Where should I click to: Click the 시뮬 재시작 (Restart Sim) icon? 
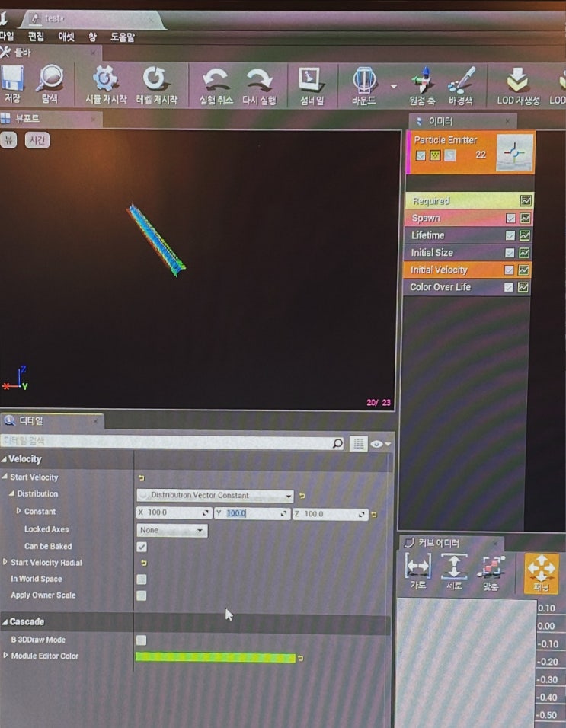click(105, 78)
